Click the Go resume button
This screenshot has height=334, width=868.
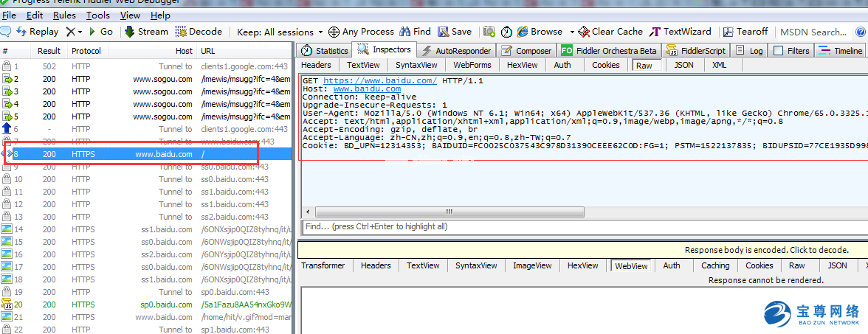(100, 32)
